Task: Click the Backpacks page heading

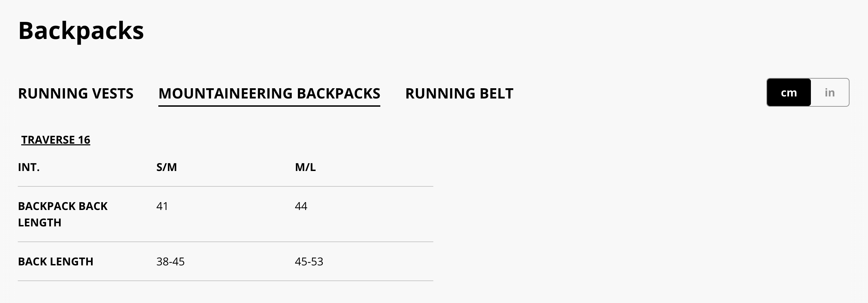Action: coord(81,31)
